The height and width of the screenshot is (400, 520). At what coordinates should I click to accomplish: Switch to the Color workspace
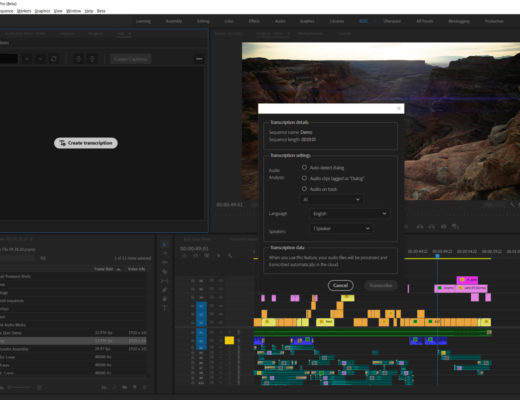pos(229,21)
